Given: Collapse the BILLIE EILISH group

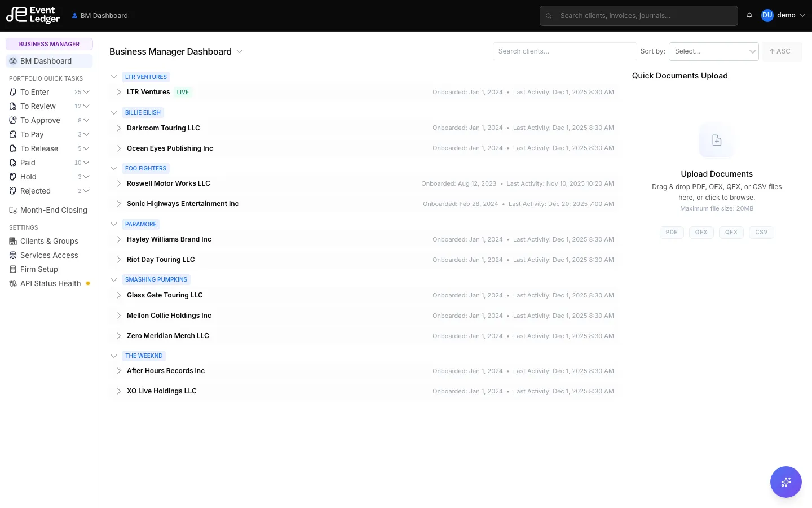Looking at the screenshot, I should point(114,112).
